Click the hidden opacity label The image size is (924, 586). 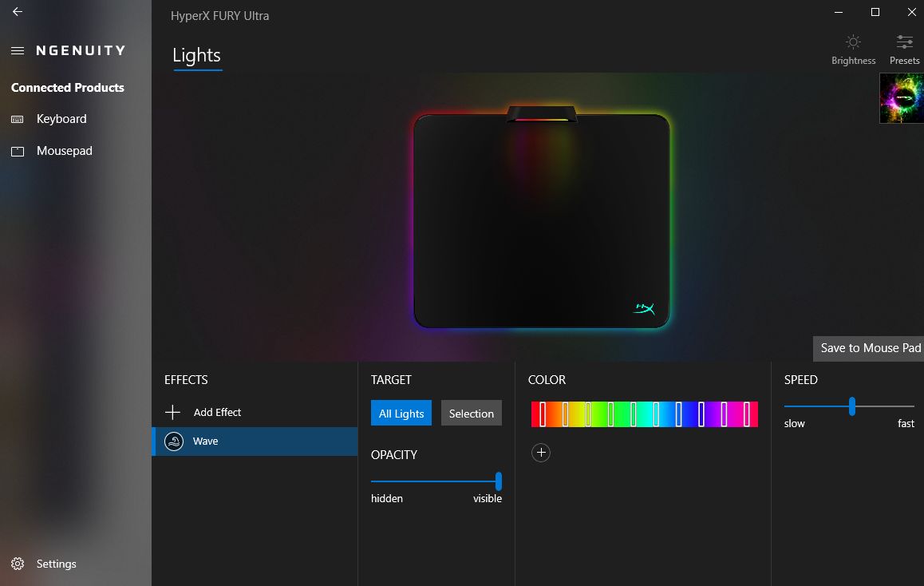tap(387, 498)
